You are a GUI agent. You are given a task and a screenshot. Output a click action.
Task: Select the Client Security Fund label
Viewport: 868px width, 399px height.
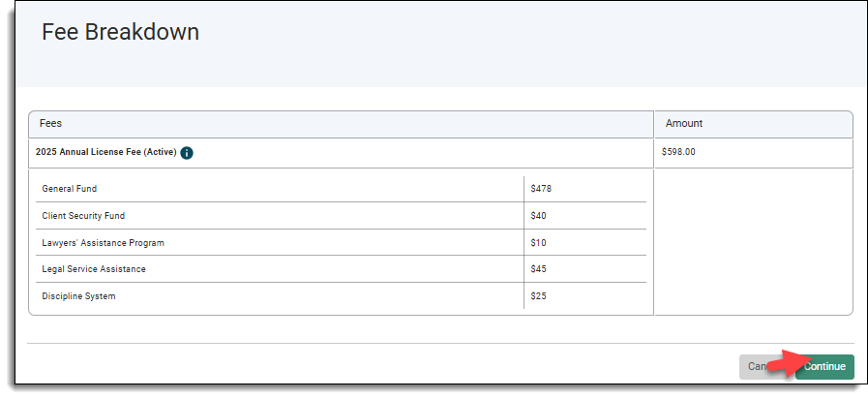83,216
